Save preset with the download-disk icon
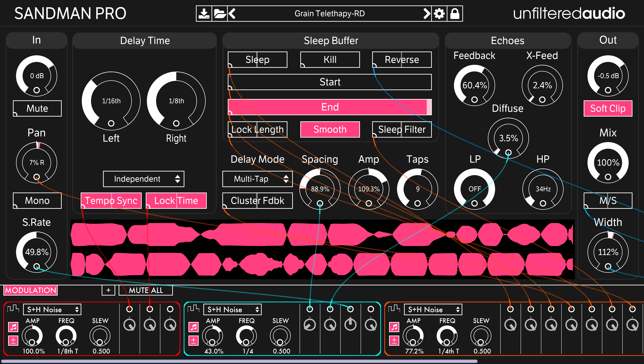Viewport: 644px width, 364px height. coord(204,14)
